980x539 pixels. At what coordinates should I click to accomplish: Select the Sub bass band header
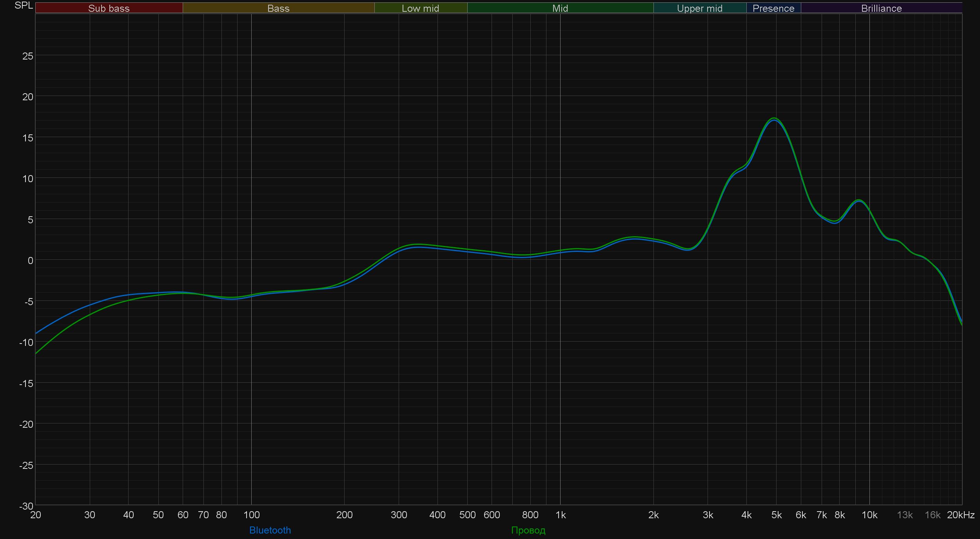tap(109, 8)
